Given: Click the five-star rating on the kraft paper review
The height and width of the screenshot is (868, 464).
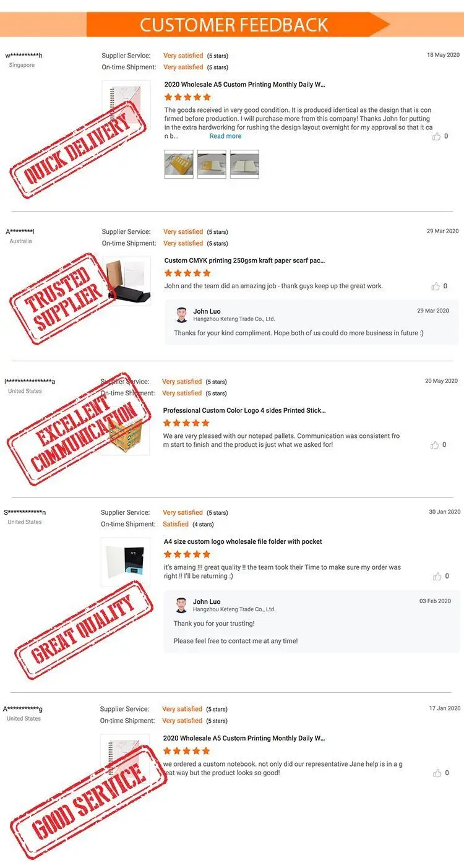Looking at the screenshot, I should click(187, 273).
